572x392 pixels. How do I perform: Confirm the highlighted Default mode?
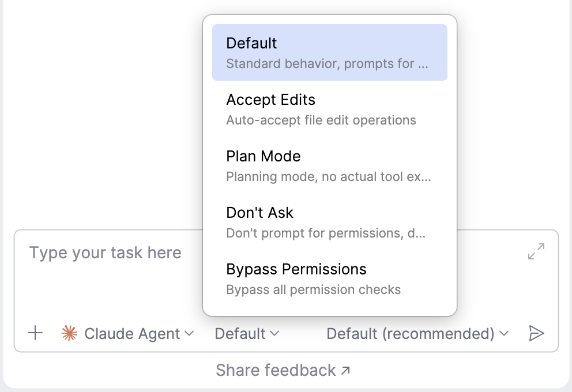330,51
